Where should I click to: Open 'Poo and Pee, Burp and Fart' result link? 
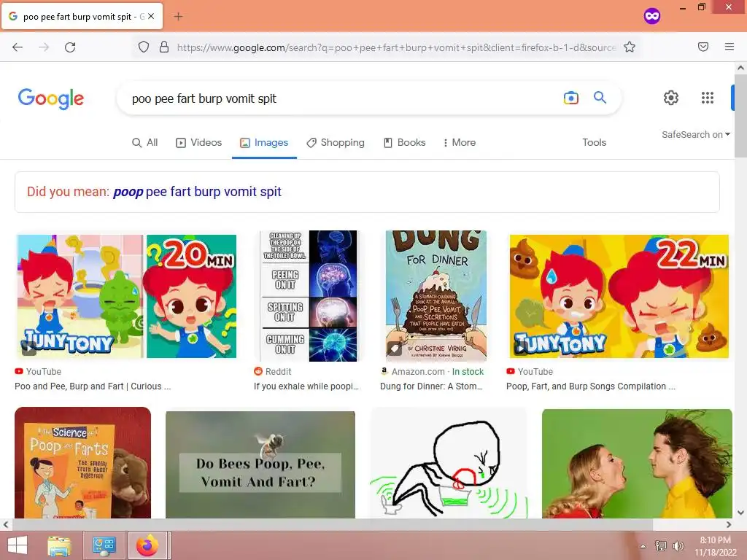[x=93, y=386]
